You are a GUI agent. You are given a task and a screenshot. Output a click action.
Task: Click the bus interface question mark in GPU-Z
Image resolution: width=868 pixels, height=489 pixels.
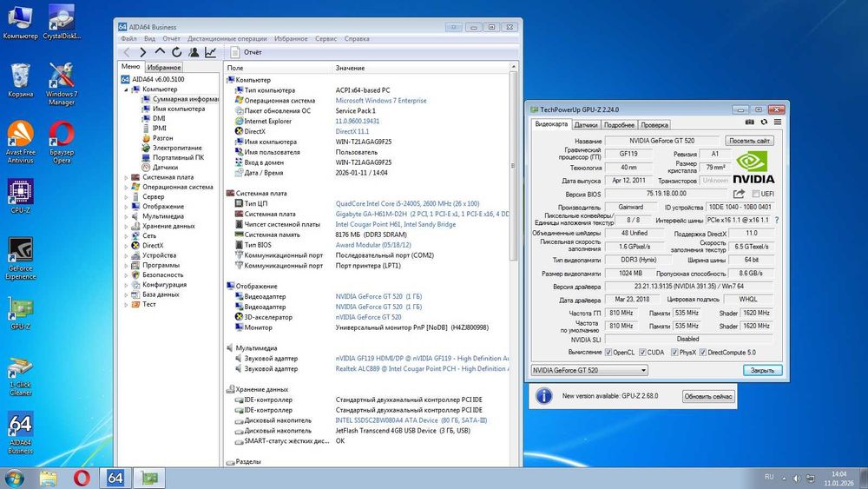click(777, 221)
